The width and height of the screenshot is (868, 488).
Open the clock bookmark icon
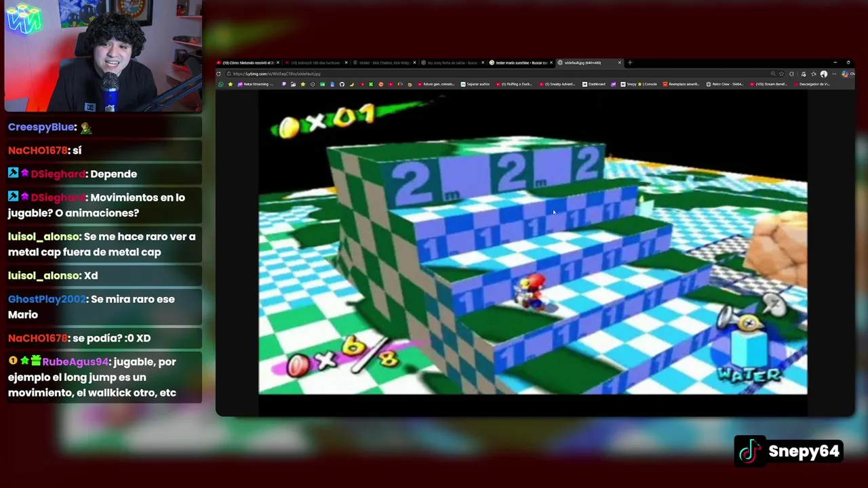pyautogui.click(x=313, y=84)
